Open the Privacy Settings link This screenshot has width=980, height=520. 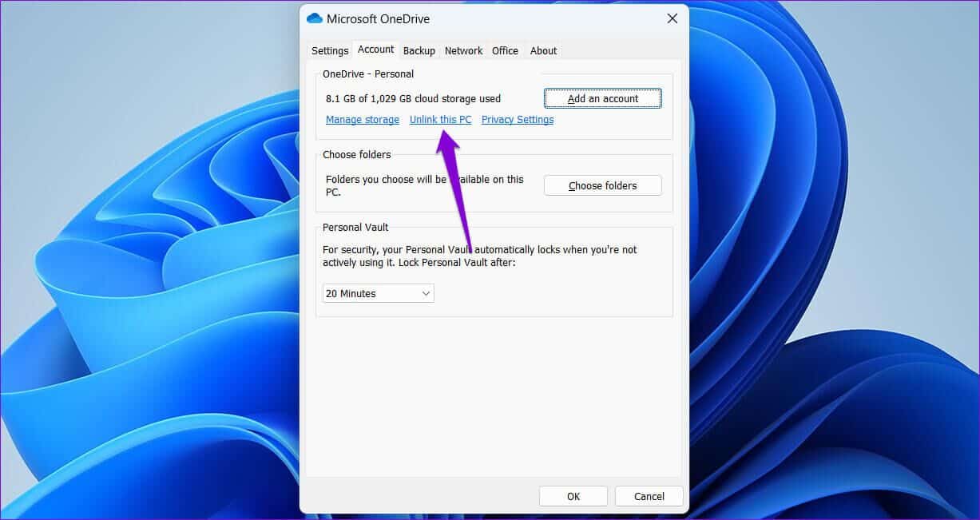[x=518, y=120]
